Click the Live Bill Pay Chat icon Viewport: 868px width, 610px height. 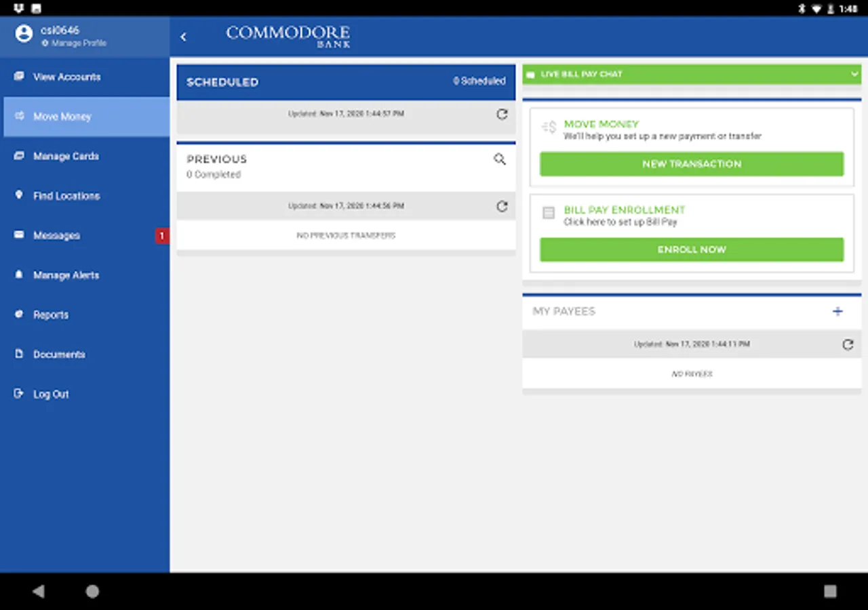(530, 75)
